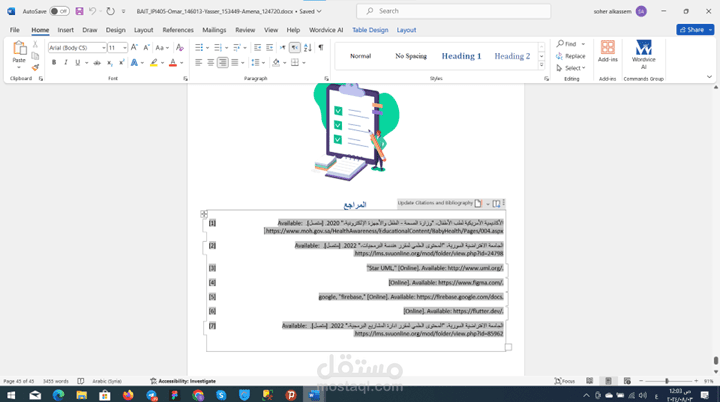Toggle right-to-left text direction
The width and height of the screenshot is (720, 402).
click(295, 47)
